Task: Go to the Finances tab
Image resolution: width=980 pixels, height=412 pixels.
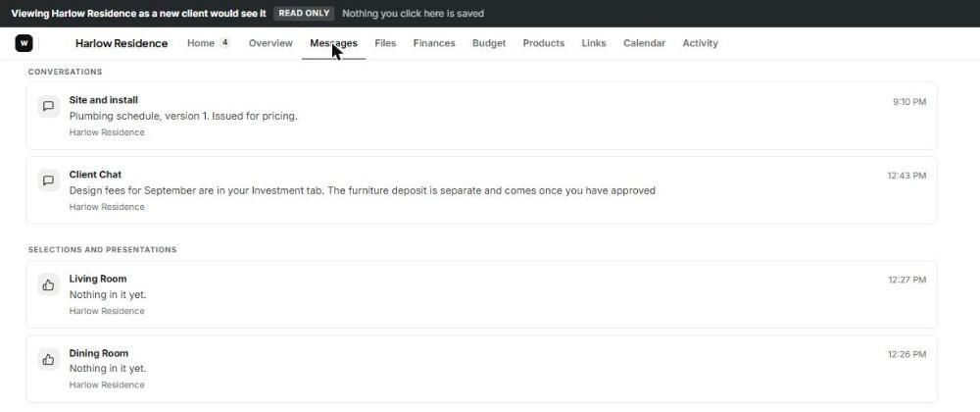Action: (x=434, y=43)
